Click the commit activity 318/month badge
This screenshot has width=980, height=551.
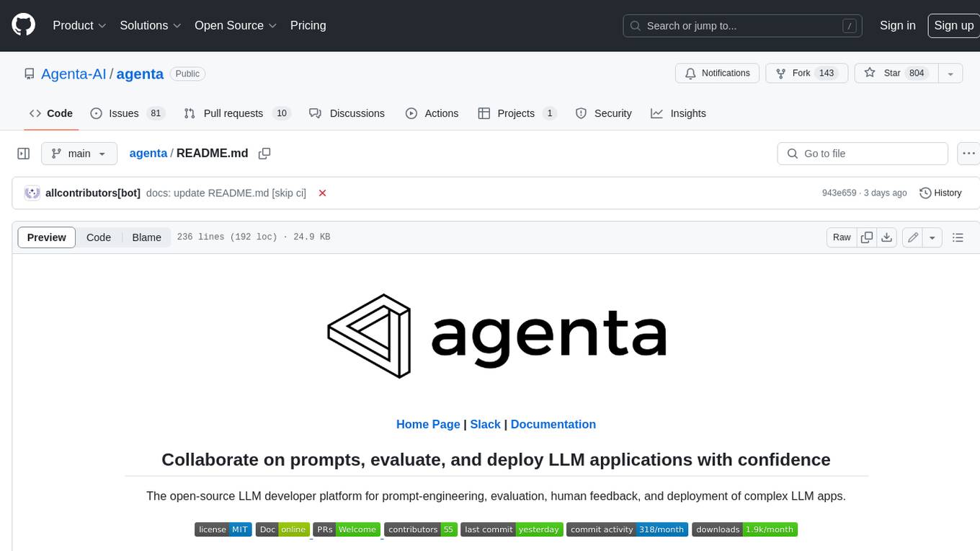tap(627, 529)
